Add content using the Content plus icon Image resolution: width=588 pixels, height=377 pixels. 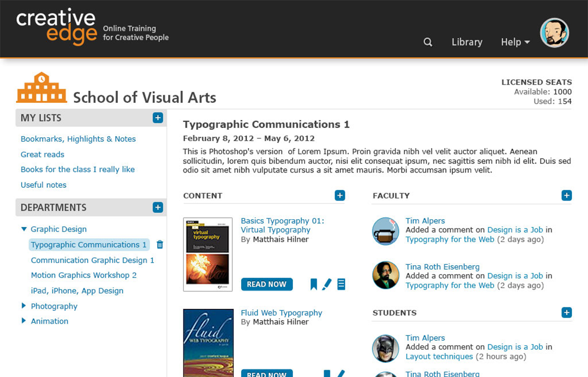[x=340, y=196]
